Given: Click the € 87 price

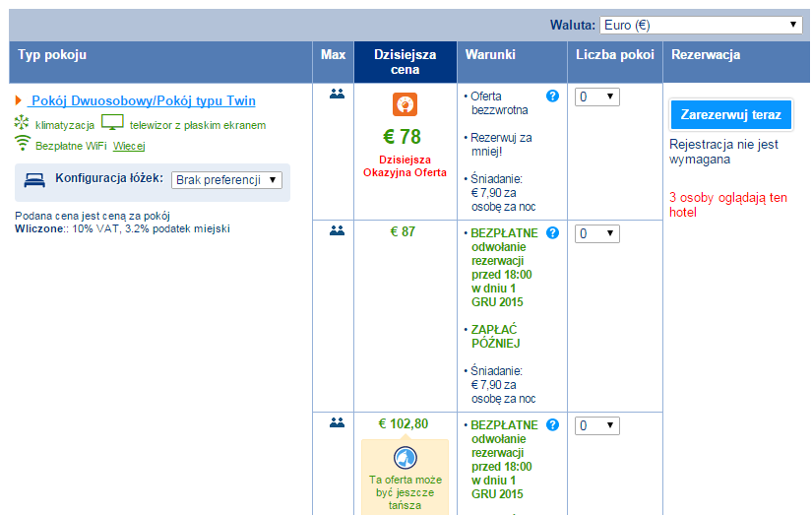Looking at the screenshot, I should [403, 231].
